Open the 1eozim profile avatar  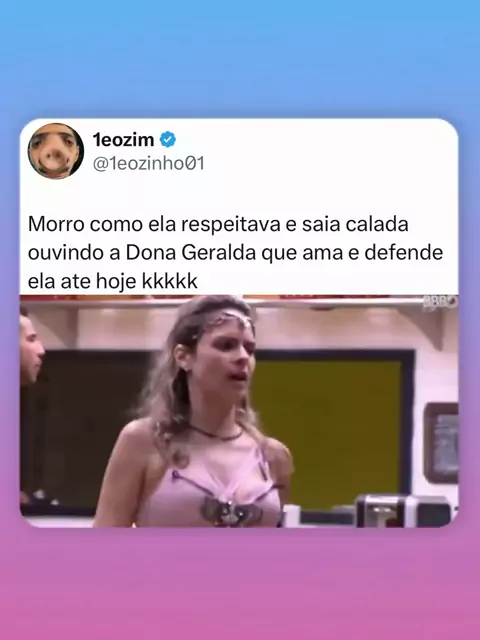click(x=56, y=151)
